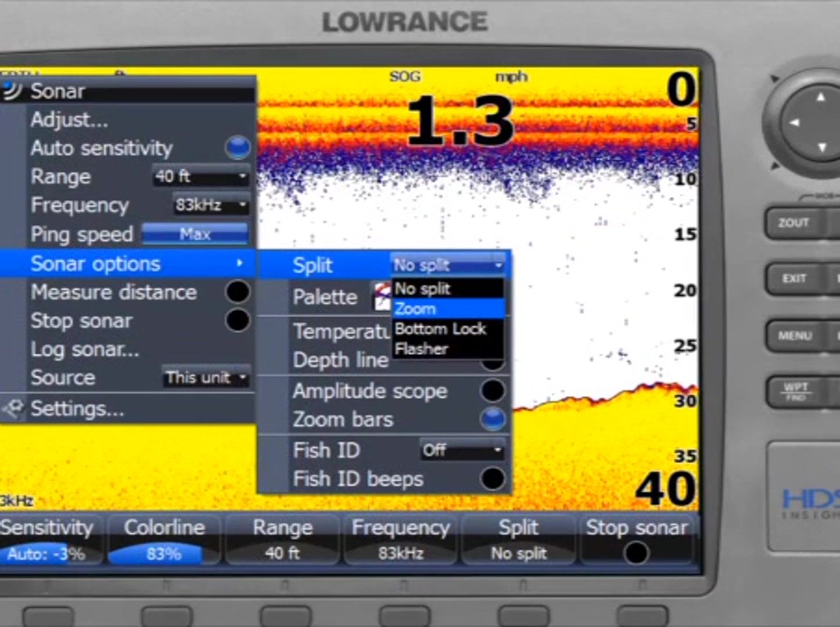Toggle Stop sonar in the Sonar menu
The height and width of the screenshot is (627, 840).
238,320
